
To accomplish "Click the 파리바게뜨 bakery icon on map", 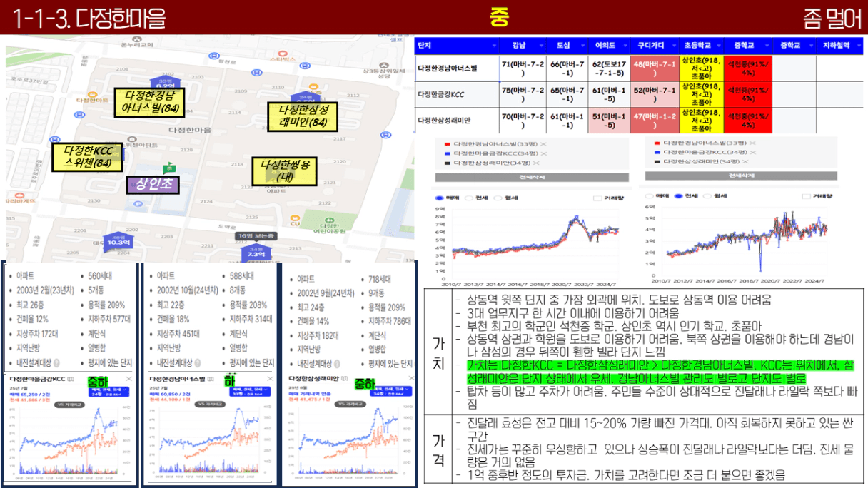I will (x=18, y=194).
